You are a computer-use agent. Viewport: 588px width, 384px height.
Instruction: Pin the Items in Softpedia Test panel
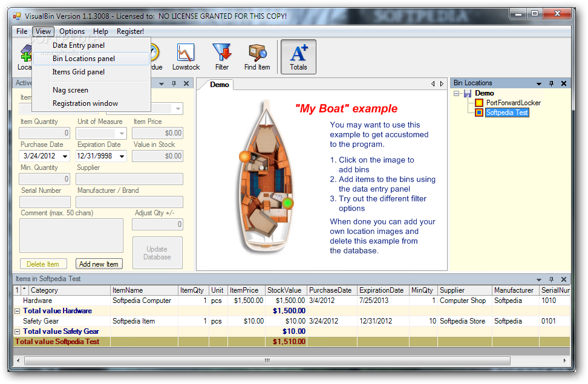pos(551,279)
